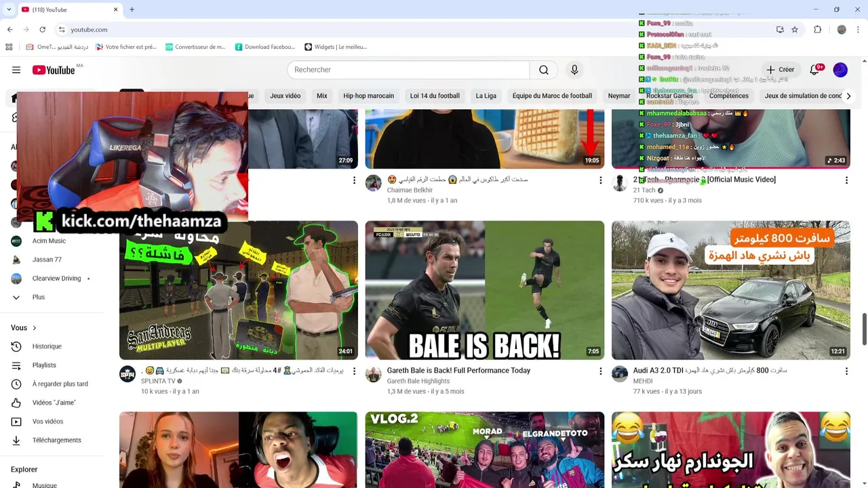This screenshot has height=488, width=868.
Task: Click the download arrow icon in sidebar
Action: pos(16,440)
